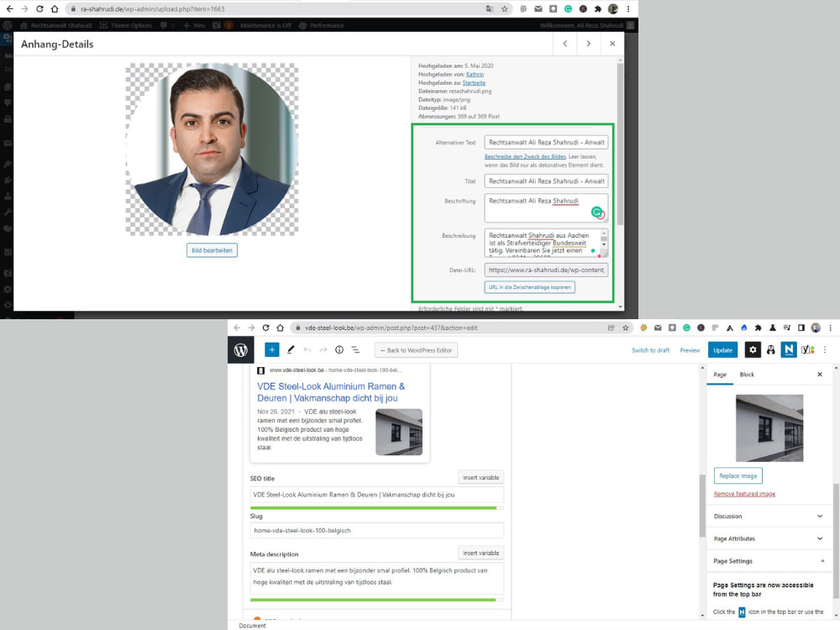
Task: Click the SEO title input field
Action: 376,495
